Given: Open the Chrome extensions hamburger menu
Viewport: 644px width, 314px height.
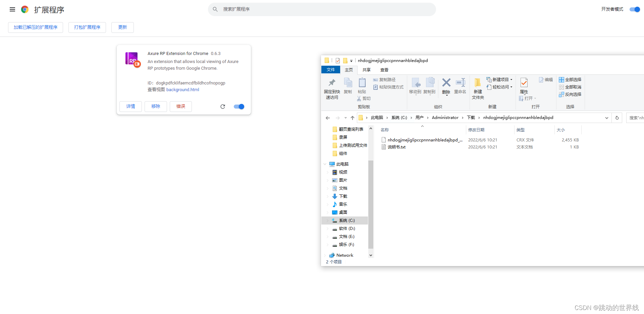Looking at the screenshot, I should tap(12, 9).
